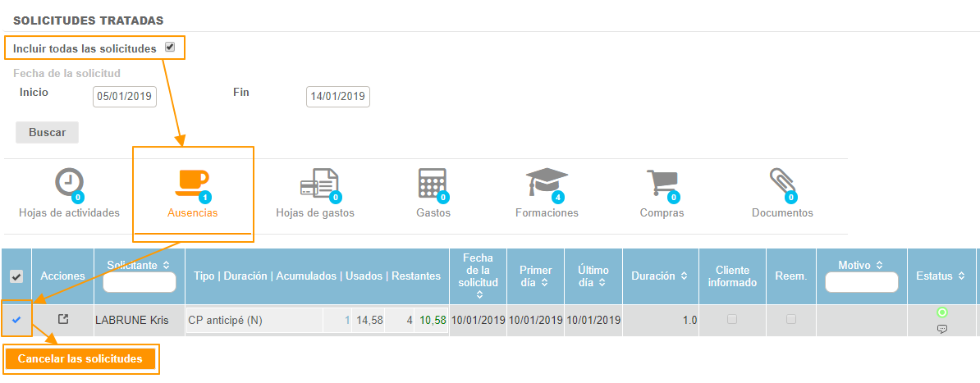Open the Documentos paperclip icon
Screen dimensions: 980x383
(x=781, y=183)
